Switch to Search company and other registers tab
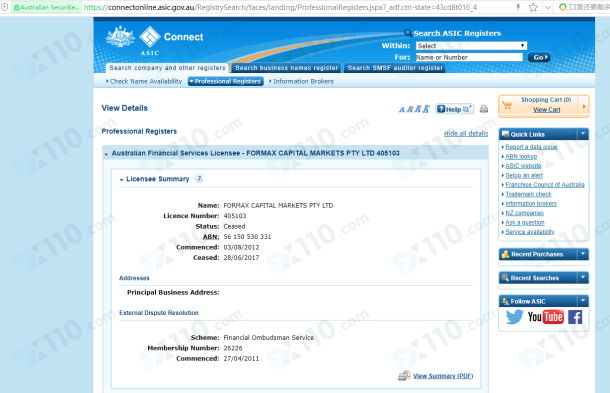This screenshot has width=610, height=393. click(x=167, y=68)
